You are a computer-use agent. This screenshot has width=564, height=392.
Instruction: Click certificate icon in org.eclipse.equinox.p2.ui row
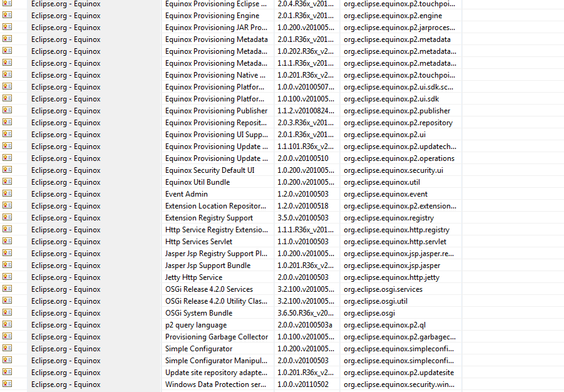coord(7,134)
